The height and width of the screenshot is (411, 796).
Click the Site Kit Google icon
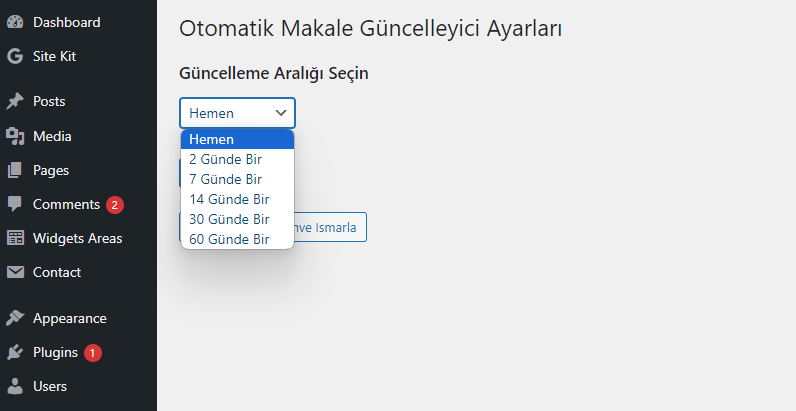tap(15, 56)
